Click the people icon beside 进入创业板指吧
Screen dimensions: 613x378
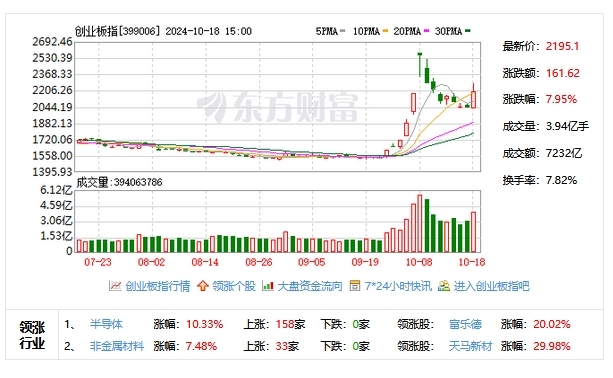(444, 286)
